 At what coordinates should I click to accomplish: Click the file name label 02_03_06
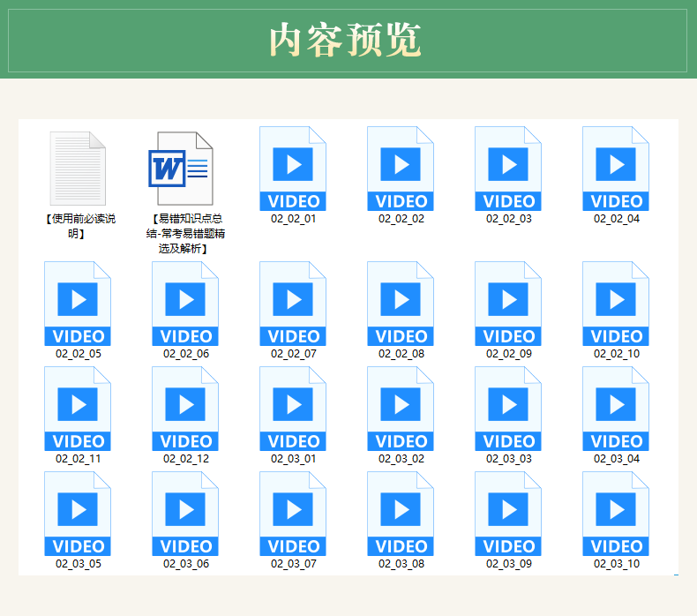tap(186, 564)
